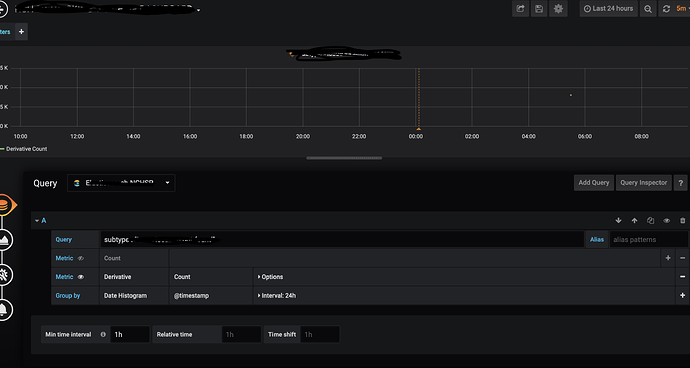Viewport: 690px width, 368px height.
Task: Open the Query Inspector
Action: pyautogui.click(x=644, y=183)
